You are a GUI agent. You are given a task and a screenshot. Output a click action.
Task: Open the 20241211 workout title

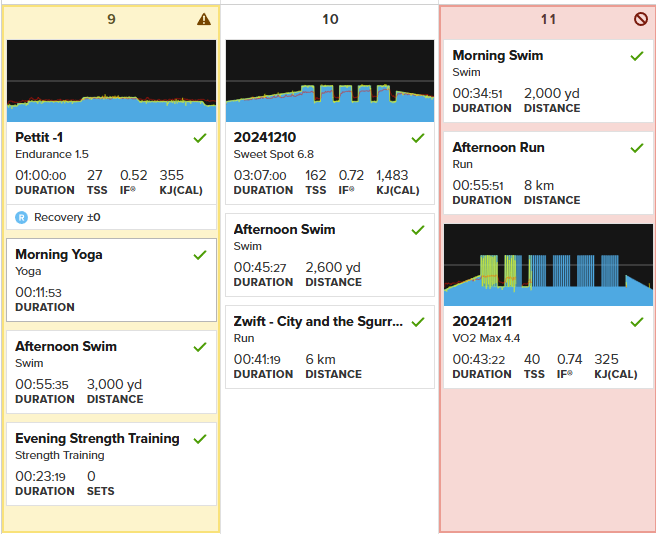tap(482, 321)
